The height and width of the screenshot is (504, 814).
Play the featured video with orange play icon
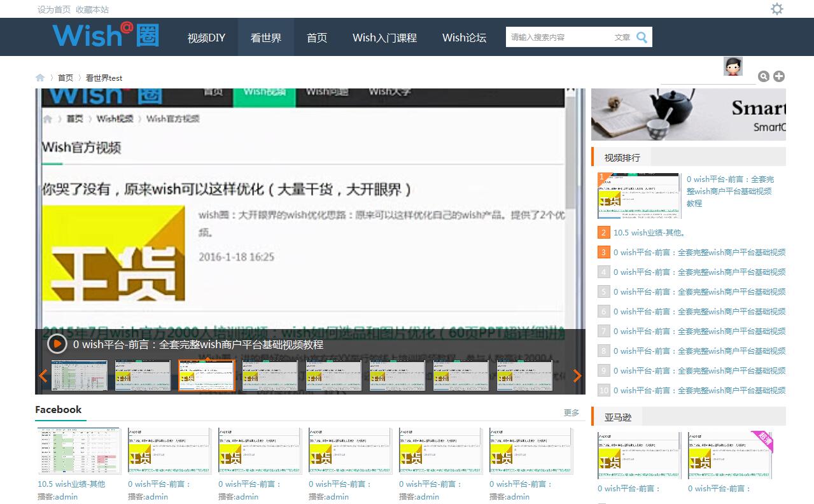57,344
